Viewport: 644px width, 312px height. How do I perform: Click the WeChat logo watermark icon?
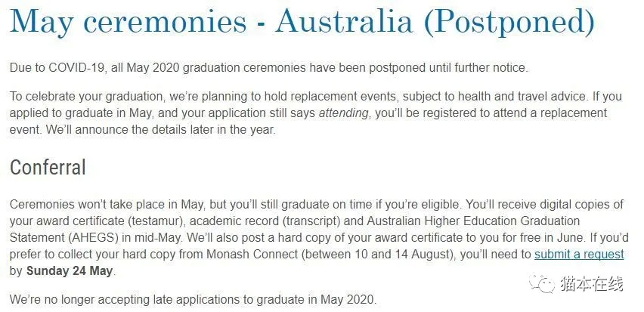(x=541, y=285)
